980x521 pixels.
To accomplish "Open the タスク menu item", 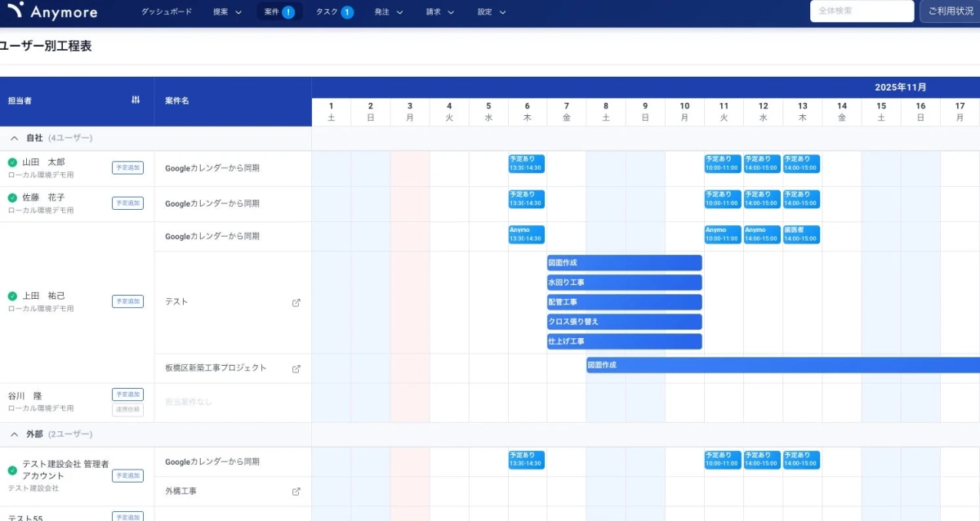I will [x=334, y=12].
